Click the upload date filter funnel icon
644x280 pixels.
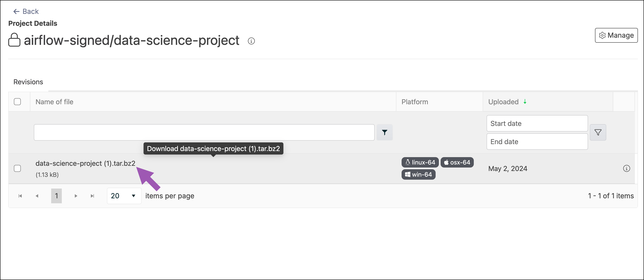(x=598, y=132)
